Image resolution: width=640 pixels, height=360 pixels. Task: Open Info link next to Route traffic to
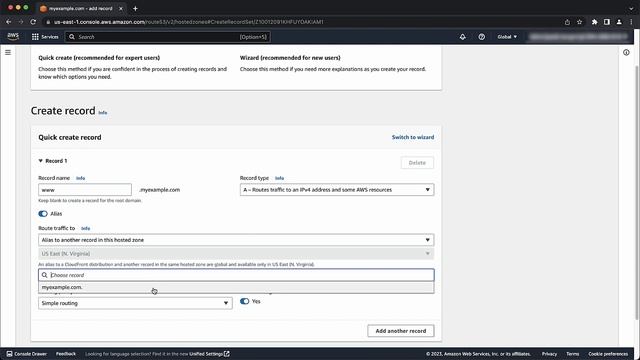(85, 229)
